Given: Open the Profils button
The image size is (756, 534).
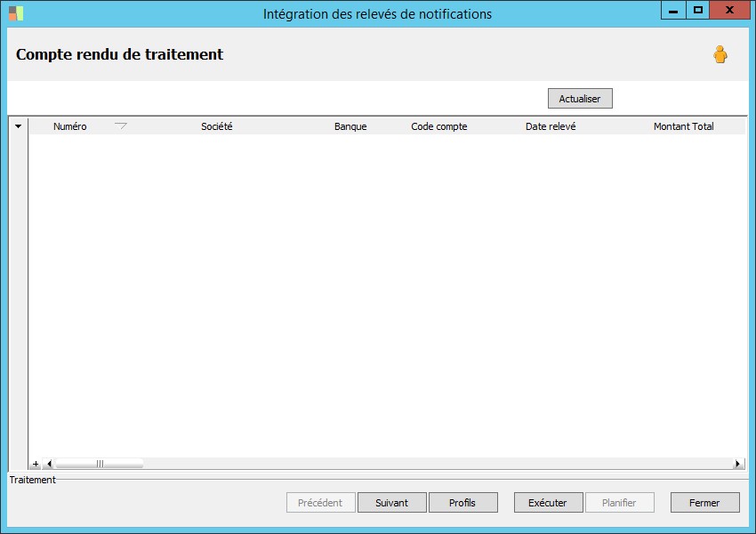Looking at the screenshot, I should tap(462, 503).
